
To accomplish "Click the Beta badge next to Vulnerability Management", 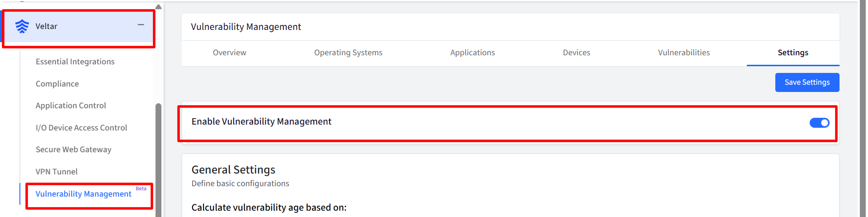I will coord(141,188).
